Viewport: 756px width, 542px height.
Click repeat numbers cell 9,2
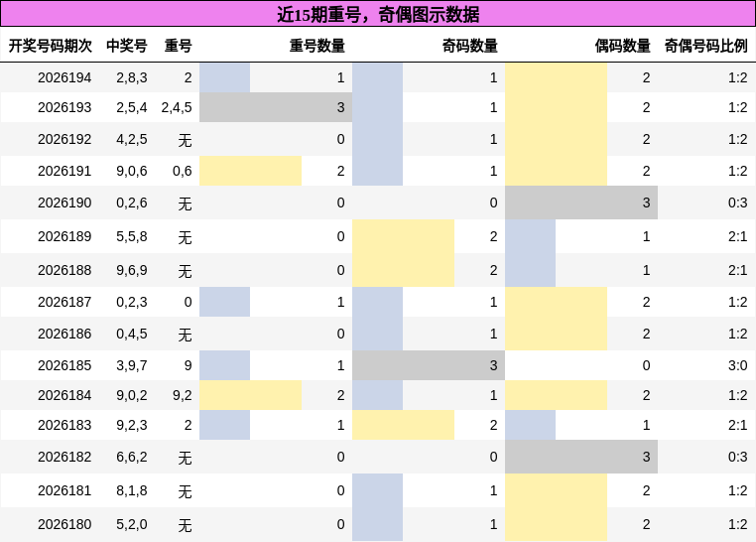[x=183, y=395]
